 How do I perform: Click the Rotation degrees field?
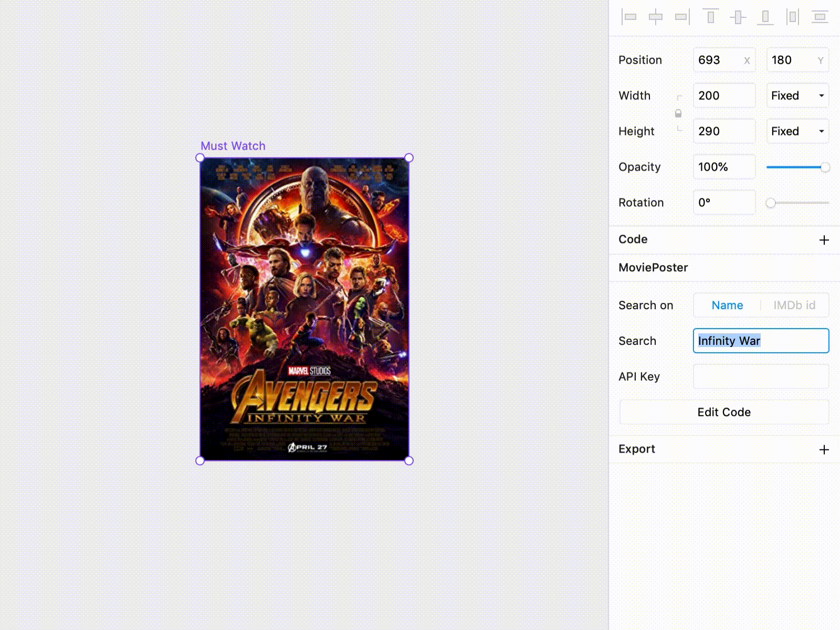click(724, 203)
